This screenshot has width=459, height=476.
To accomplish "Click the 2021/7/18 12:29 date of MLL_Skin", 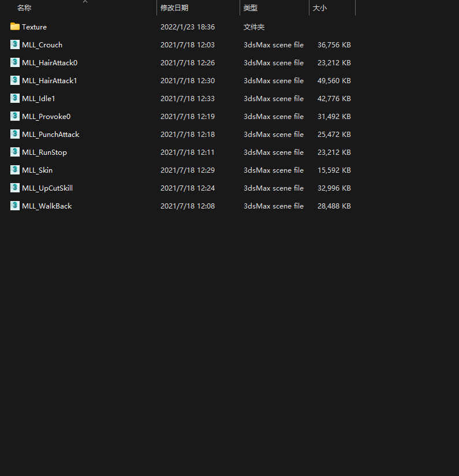I will pos(188,170).
